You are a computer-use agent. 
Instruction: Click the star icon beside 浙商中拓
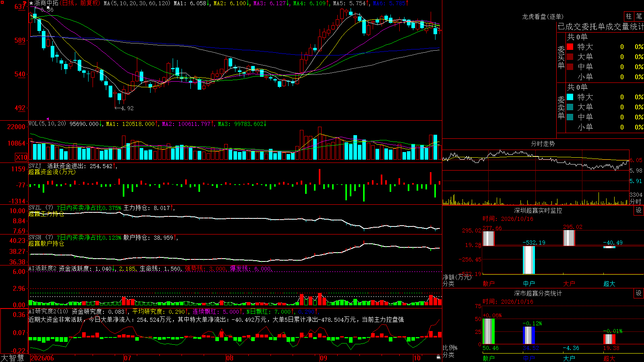click(x=31, y=3)
